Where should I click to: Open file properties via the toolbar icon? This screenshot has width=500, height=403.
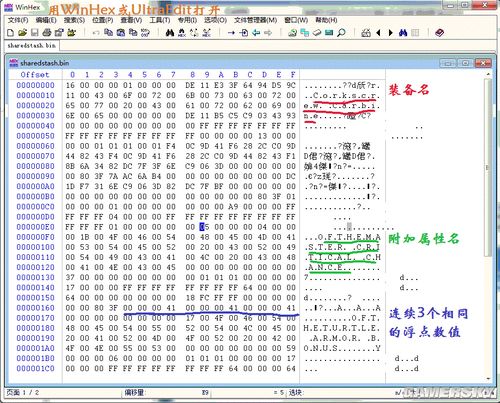coord(59,33)
